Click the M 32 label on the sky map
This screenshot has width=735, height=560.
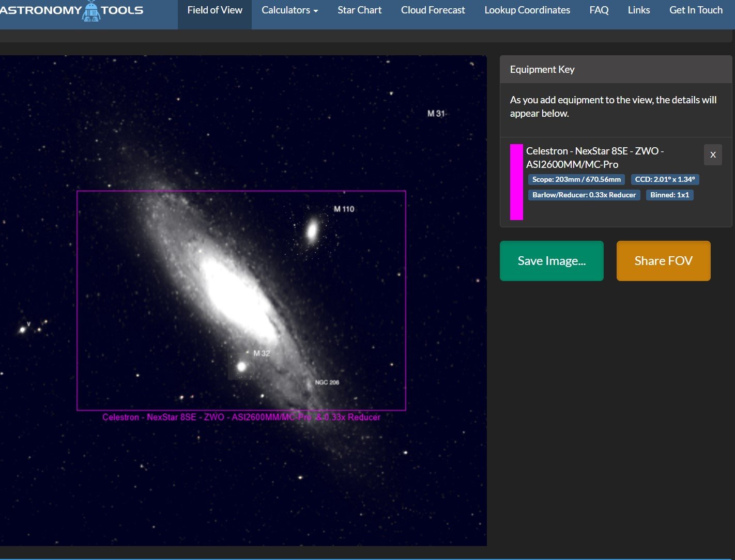point(262,353)
